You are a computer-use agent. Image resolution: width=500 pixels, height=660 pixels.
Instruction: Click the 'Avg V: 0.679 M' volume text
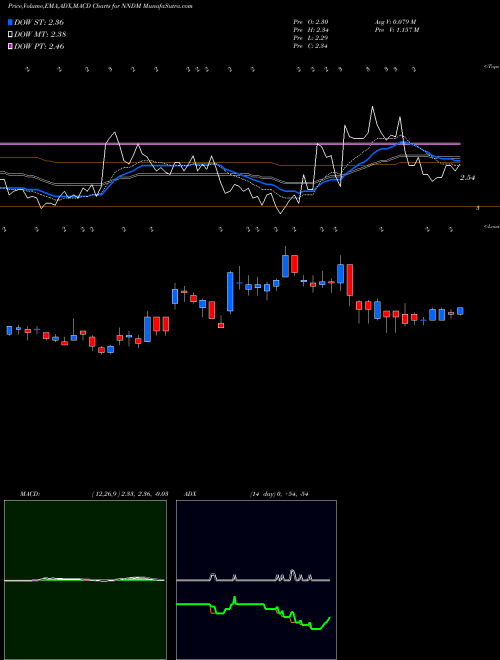(x=395, y=22)
